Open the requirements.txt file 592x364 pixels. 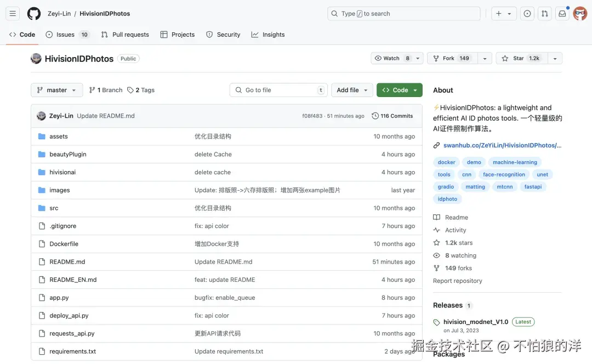click(73, 351)
